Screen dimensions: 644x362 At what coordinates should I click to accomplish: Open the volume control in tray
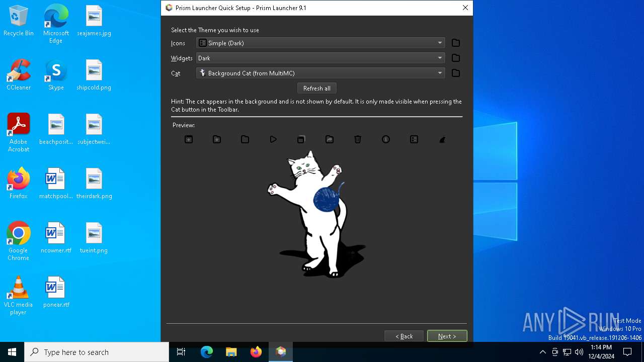(x=579, y=352)
